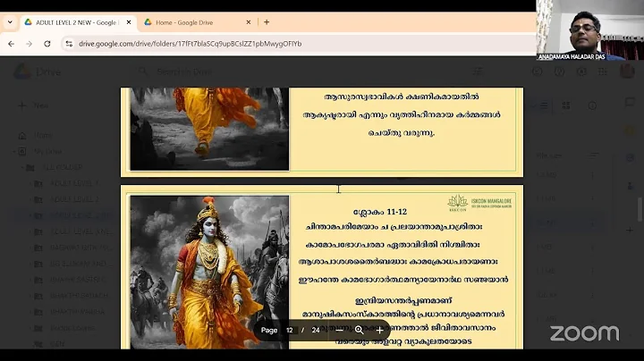Screen dimensions: 644x361
Task: Open the dimmed Google account avatar
Action: 627,71
